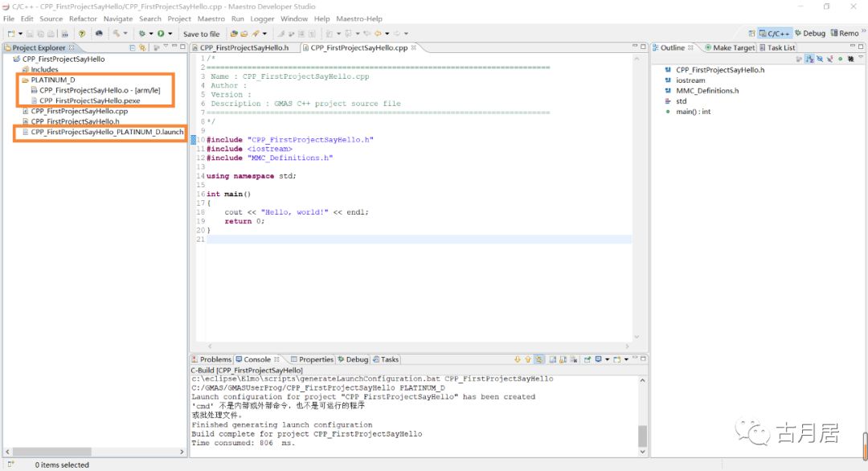The image size is (868, 471).
Task: Switch to the Remo perspective
Action: 844,33
